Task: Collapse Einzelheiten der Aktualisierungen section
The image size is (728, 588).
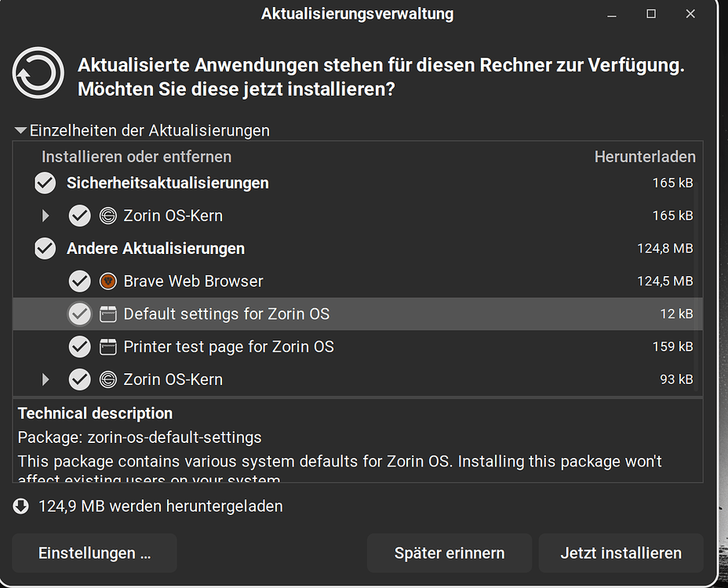Action: (19, 130)
